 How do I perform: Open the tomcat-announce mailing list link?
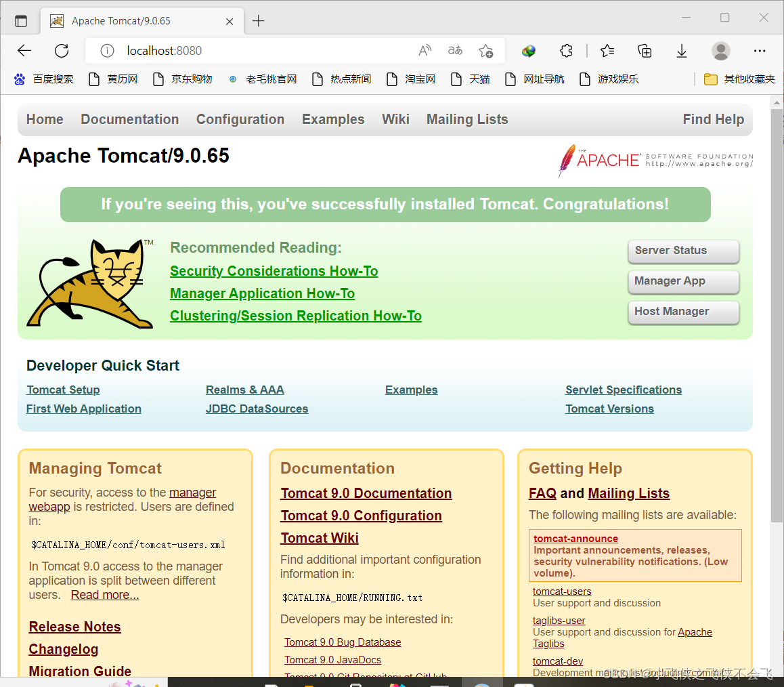tap(575, 539)
